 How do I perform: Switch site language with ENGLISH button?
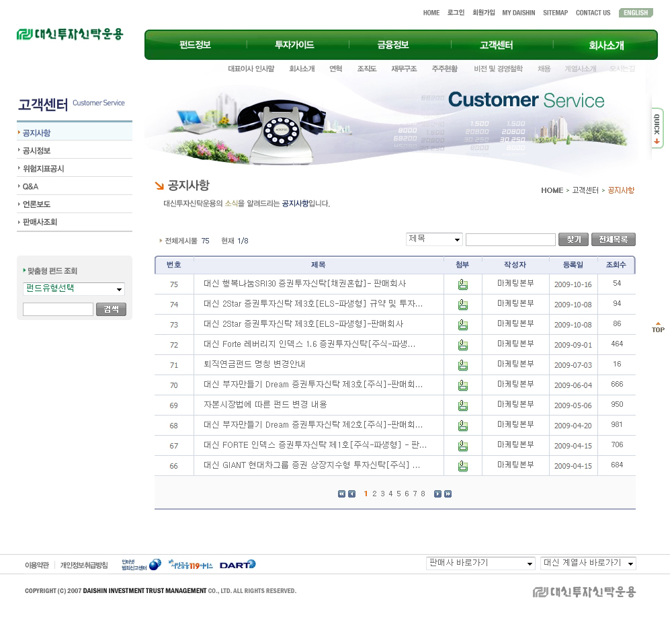pos(636,13)
